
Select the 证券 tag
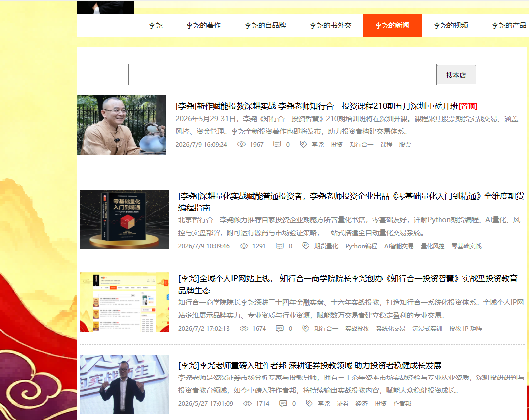pyautogui.click(x=343, y=404)
